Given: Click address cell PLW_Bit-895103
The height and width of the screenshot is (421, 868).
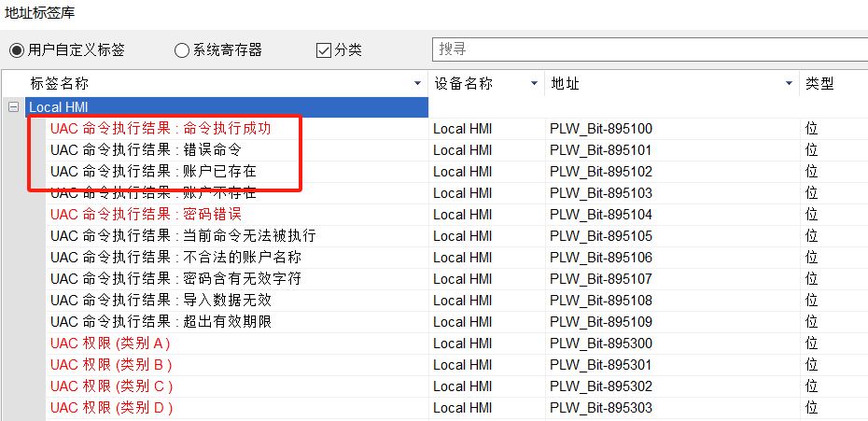Looking at the screenshot, I should (x=600, y=193).
